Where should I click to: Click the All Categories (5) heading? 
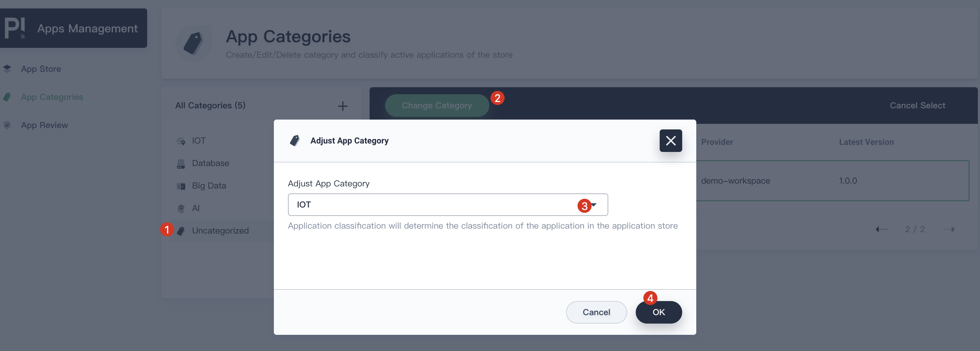pos(210,106)
